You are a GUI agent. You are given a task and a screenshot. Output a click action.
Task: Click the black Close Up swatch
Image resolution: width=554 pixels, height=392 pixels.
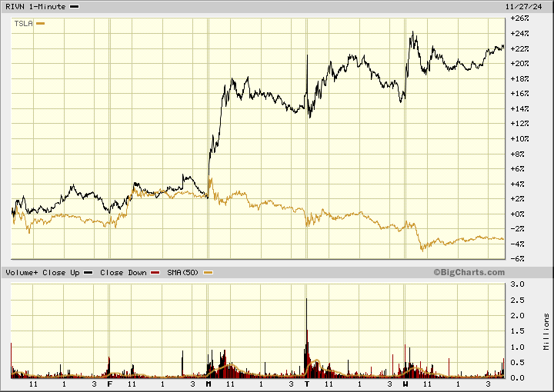[x=88, y=273]
